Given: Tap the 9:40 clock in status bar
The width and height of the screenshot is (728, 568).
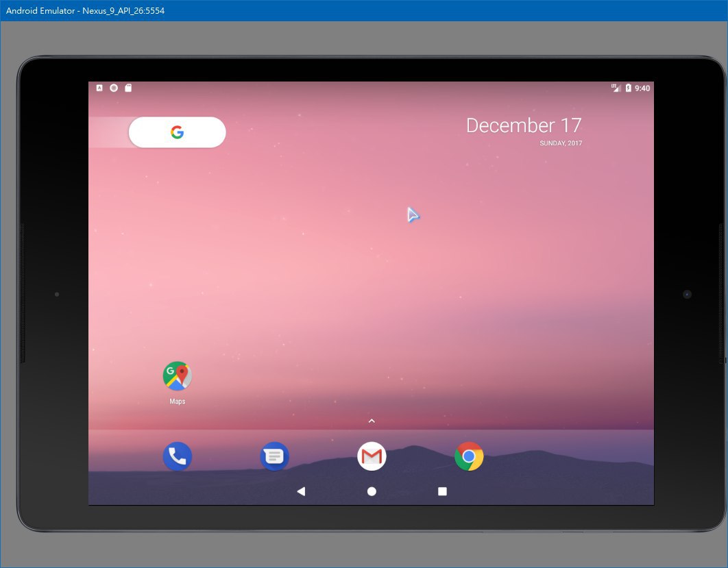Looking at the screenshot, I should pos(642,88).
